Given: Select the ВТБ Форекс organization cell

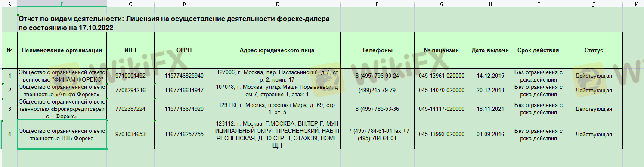Looking at the screenshot, I should (62, 135).
